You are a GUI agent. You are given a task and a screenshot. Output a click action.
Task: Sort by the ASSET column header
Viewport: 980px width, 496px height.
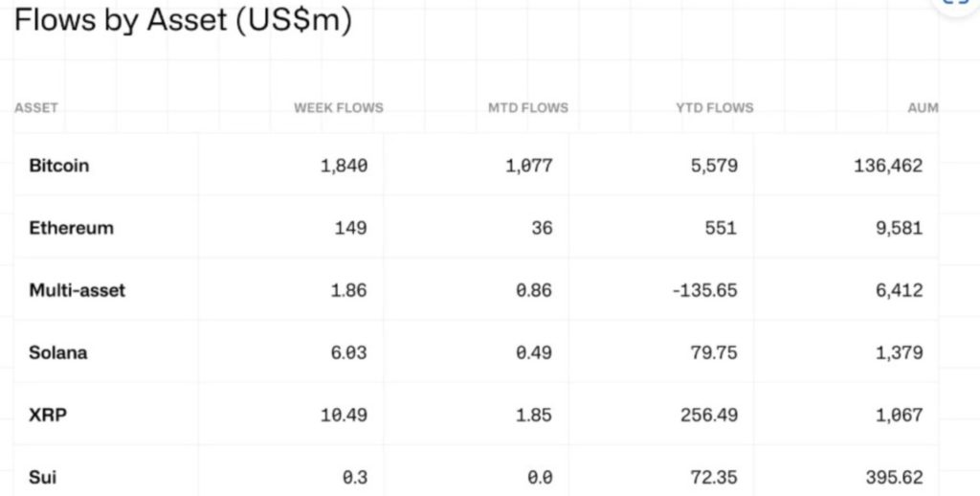[x=36, y=107]
